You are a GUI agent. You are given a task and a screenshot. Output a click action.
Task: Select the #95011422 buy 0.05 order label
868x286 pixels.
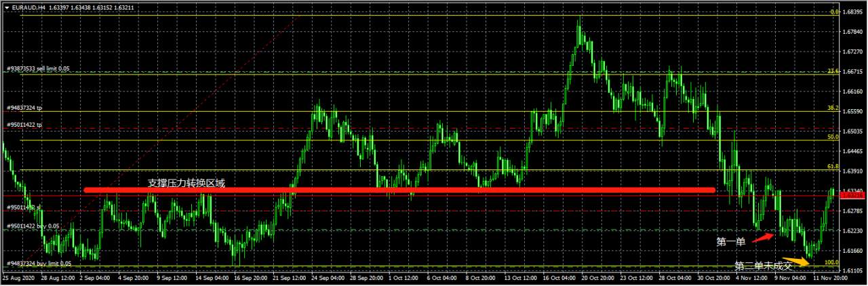click(33, 226)
